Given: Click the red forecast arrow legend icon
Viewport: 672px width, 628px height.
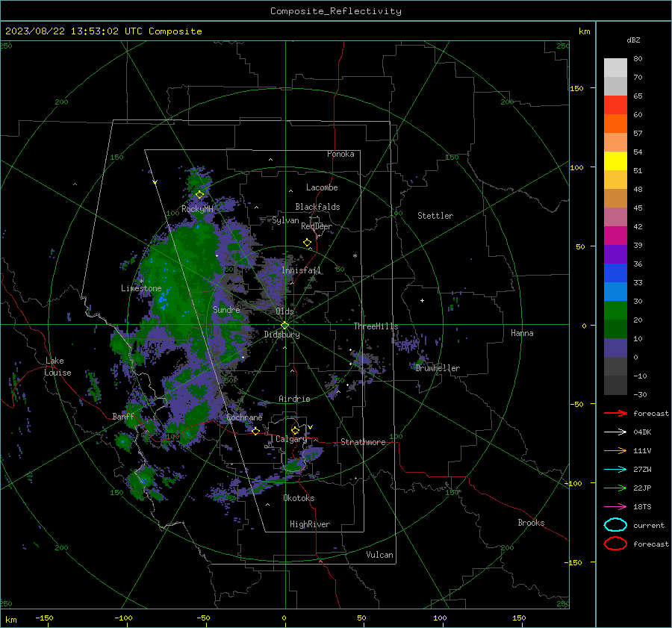Looking at the screenshot, I should point(615,413).
